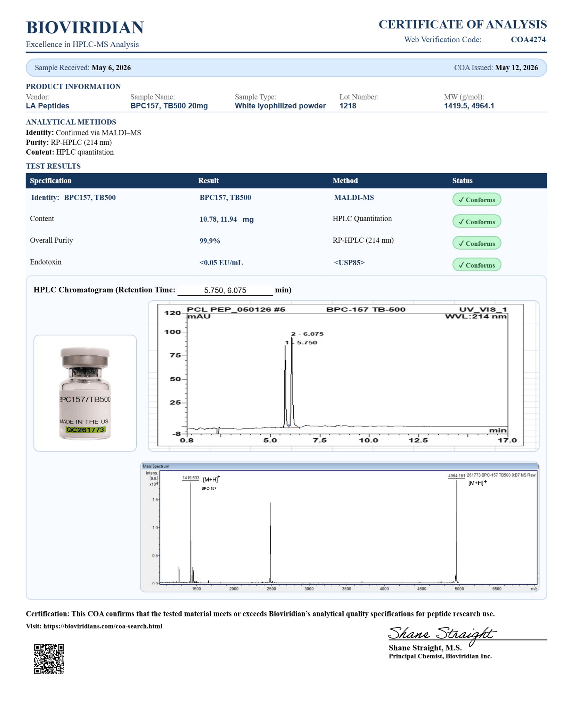Click the Method column header
Screen dimensions: 562x728
coord(345,181)
